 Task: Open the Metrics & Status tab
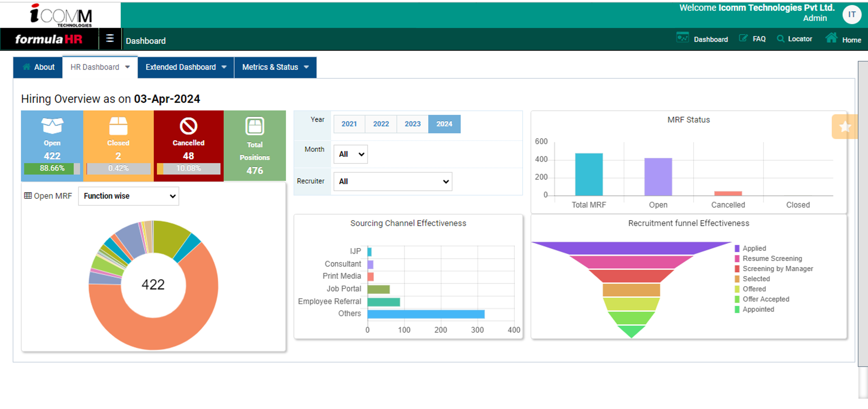click(x=275, y=67)
